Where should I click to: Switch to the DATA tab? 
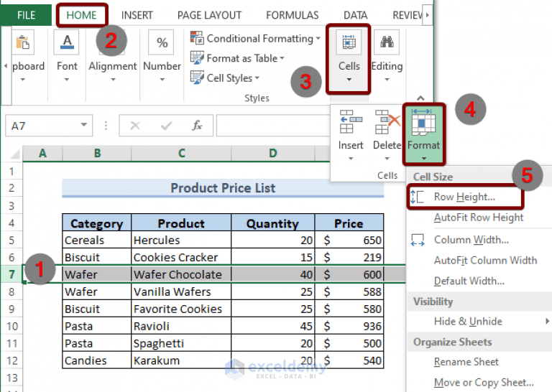tap(355, 15)
